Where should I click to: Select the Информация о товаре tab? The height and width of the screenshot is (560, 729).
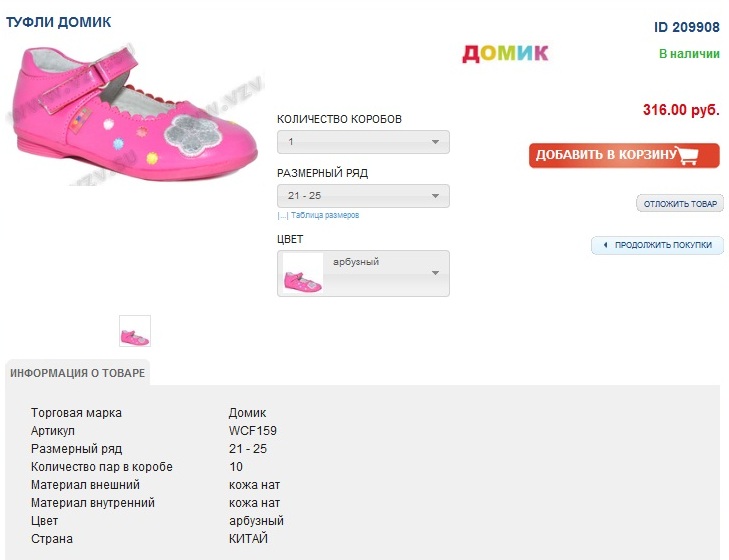tap(77, 373)
